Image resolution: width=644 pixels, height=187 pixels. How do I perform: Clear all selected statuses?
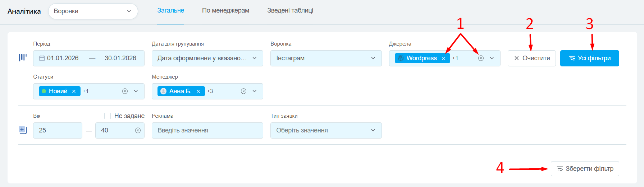coord(125,92)
